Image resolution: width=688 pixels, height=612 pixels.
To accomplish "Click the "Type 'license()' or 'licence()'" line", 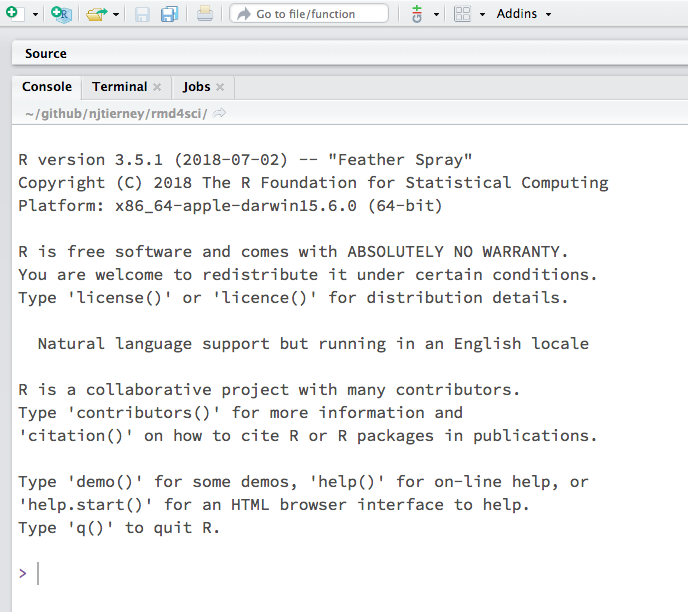I will [293, 298].
